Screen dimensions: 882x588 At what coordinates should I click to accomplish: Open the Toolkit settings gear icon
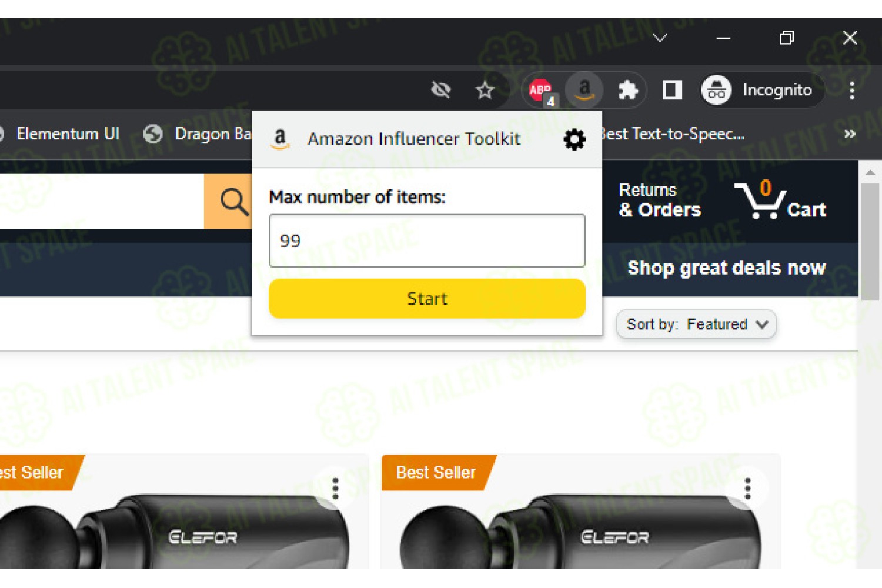[574, 139]
